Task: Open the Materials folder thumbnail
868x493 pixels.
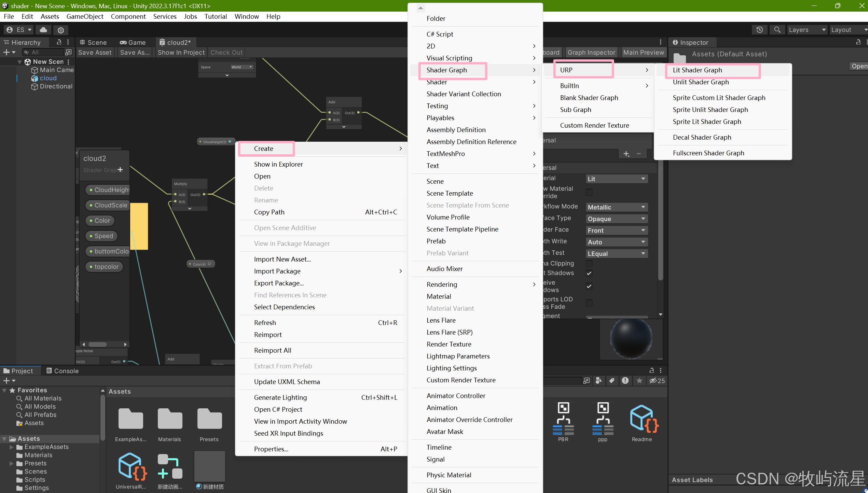Action: tap(170, 420)
